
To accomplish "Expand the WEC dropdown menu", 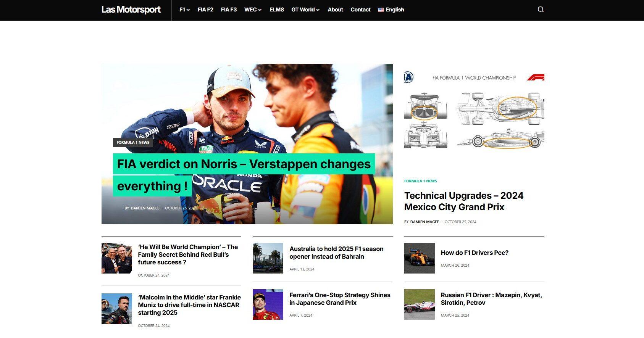I will [253, 10].
